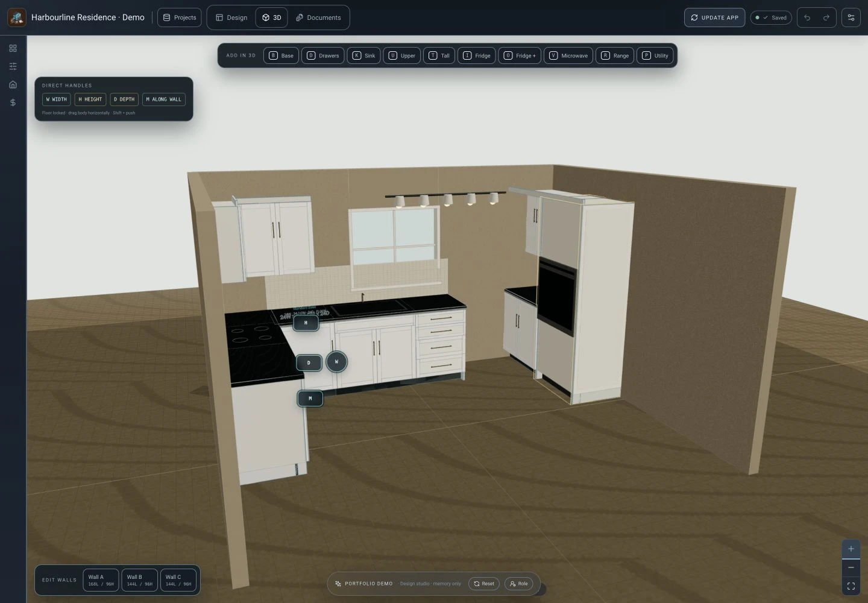Viewport: 868px width, 603px height.
Task: Click the H handle on the cabinet
Action: (306, 323)
